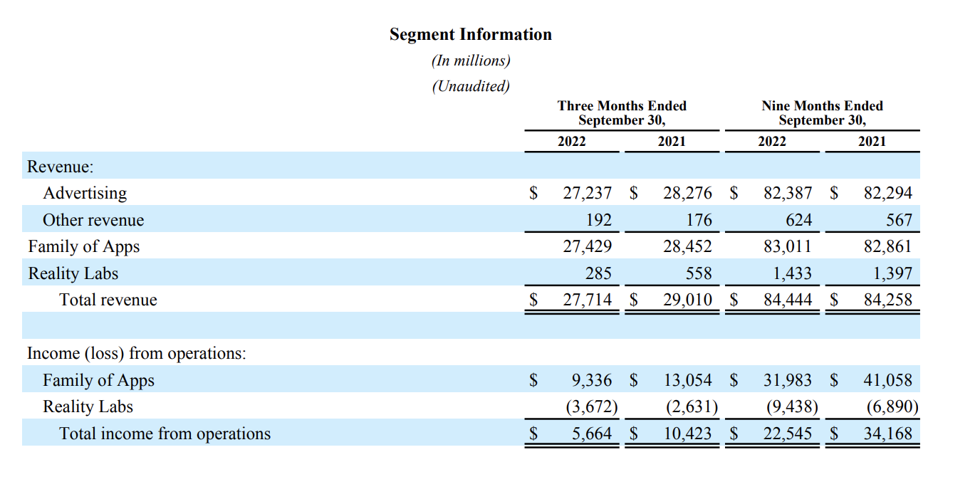Select the Family of Apps income 41,058

[887, 381]
